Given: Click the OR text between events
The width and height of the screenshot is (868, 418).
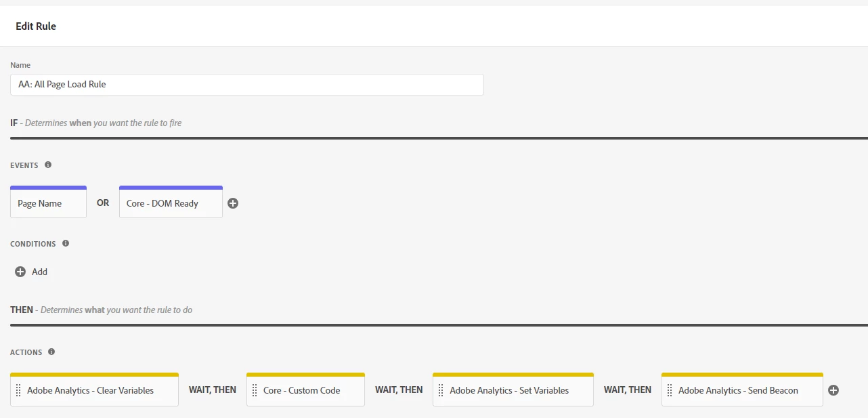Looking at the screenshot, I should [x=103, y=203].
